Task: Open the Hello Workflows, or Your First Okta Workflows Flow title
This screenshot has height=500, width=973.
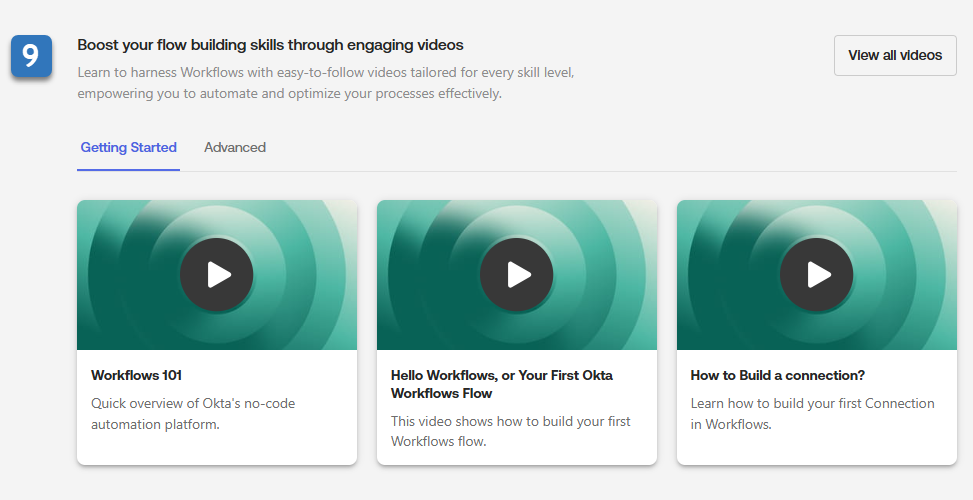Action: (x=501, y=384)
